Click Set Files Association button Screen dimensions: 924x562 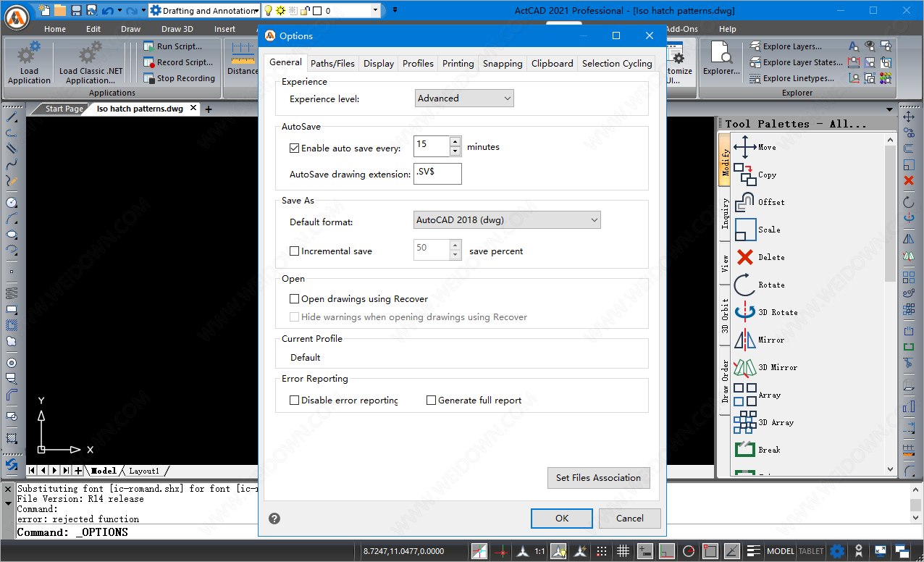tap(598, 477)
